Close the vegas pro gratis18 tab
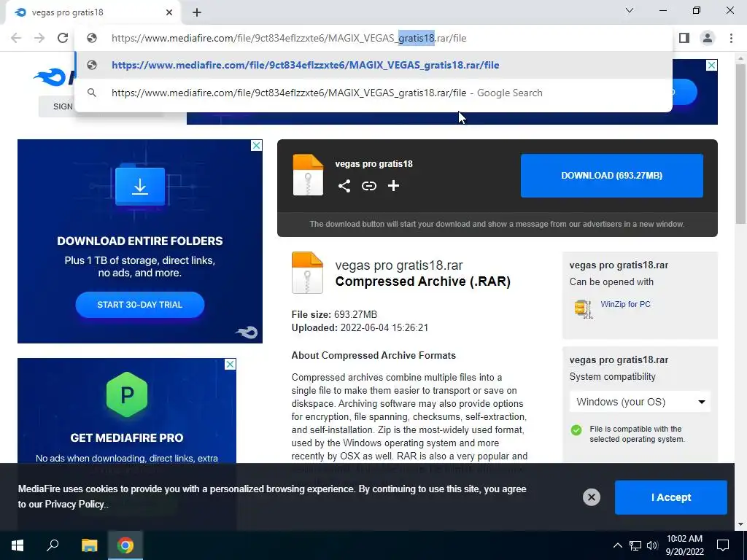Viewport: 747px width, 560px height. point(169,12)
